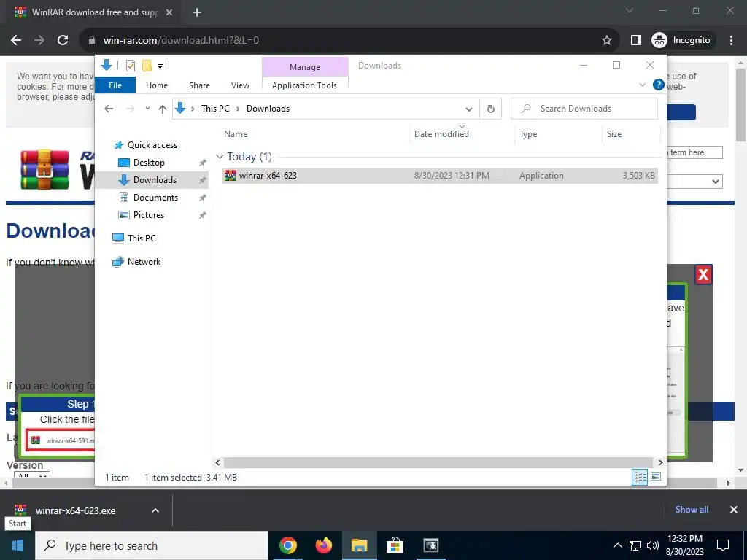Screen dimensions: 747x560
Task: Open Chrome three-dot menu
Action: click(x=731, y=41)
